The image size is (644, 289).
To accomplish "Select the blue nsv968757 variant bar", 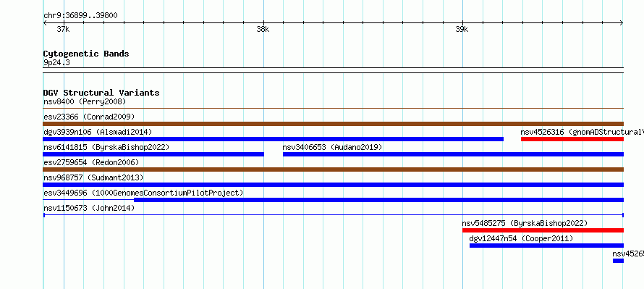I will click(x=333, y=185).
